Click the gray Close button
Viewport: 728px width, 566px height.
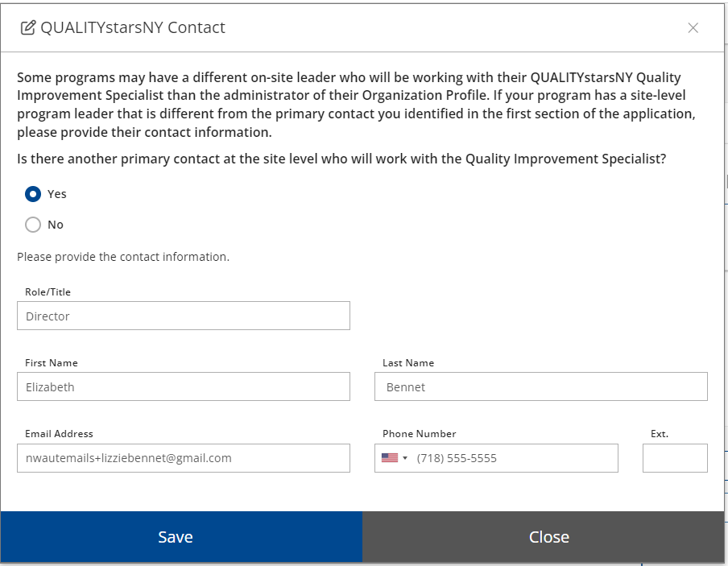(x=544, y=537)
